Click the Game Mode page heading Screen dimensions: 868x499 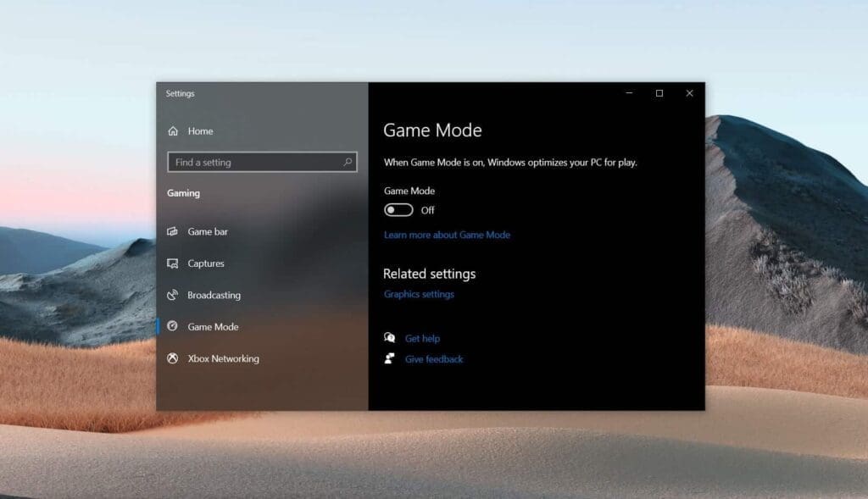click(433, 130)
